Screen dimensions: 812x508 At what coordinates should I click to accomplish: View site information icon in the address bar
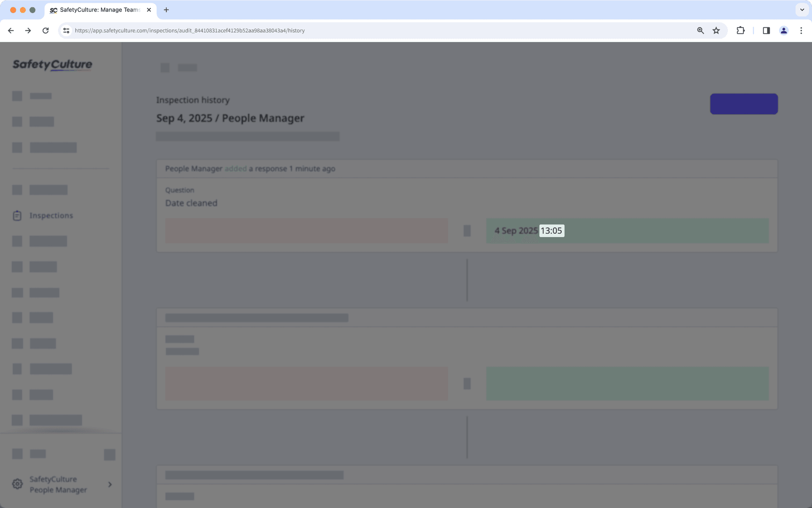[x=66, y=30]
